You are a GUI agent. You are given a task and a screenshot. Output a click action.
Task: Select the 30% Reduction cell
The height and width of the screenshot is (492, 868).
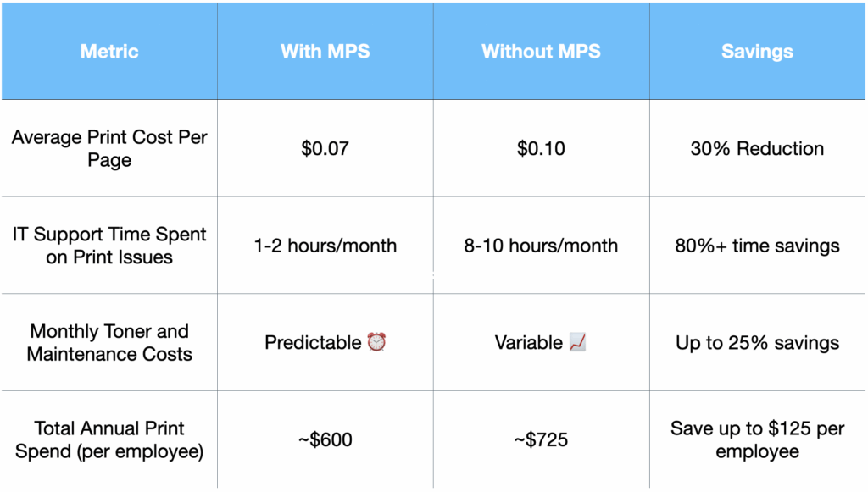click(x=757, y=149)
